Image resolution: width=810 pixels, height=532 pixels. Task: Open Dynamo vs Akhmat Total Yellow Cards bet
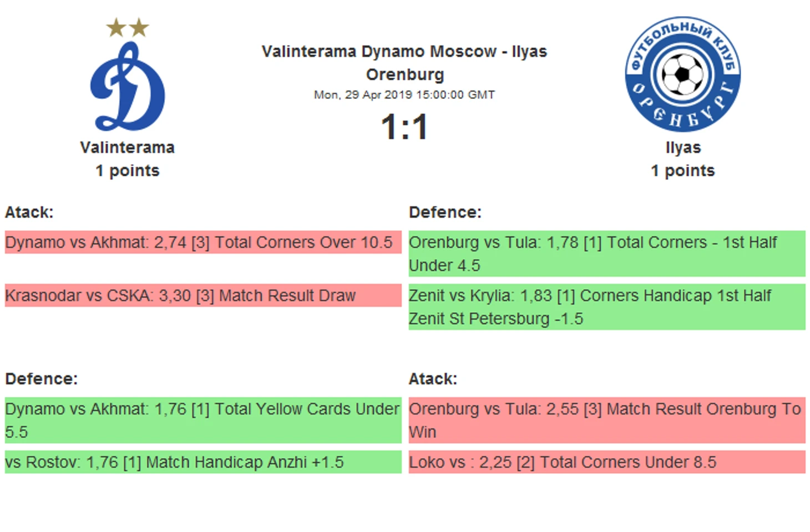[x=203, y=420]
